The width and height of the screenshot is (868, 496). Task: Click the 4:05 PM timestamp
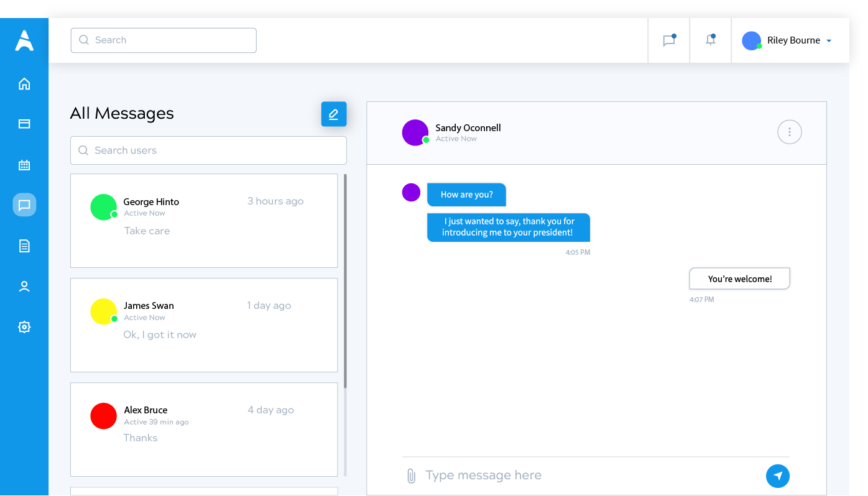coord(578,252)
